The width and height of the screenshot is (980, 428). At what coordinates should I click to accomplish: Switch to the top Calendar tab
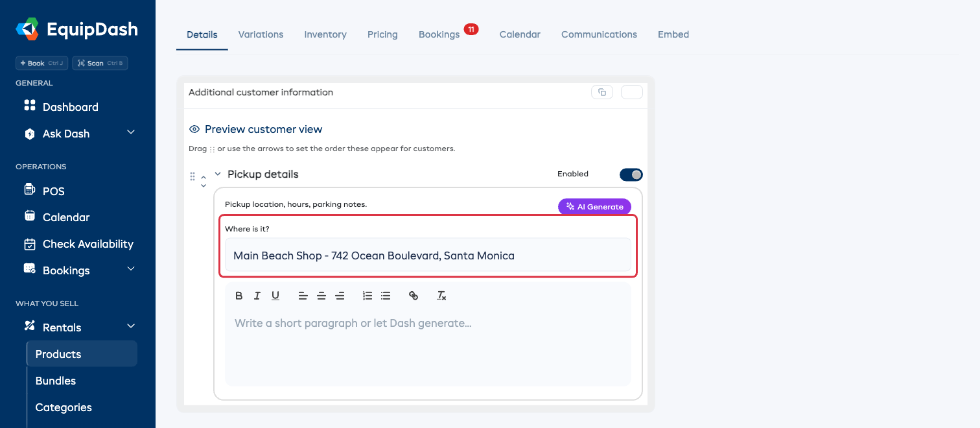pos(520,34)
